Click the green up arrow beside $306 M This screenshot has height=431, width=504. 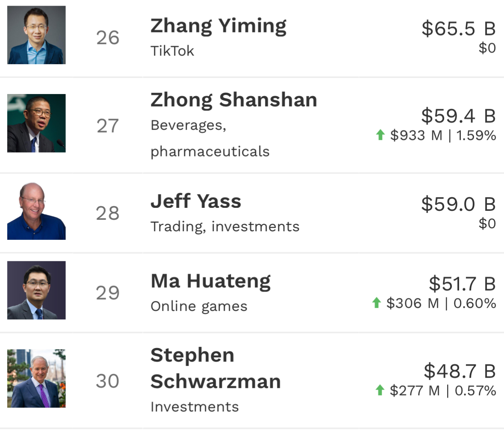376,303
